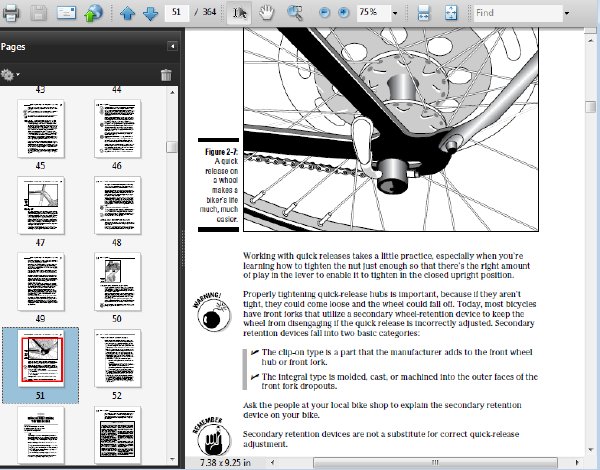Click the Zoom Out minus button
This screenshot has width=600, height=470.
(324, 13)
